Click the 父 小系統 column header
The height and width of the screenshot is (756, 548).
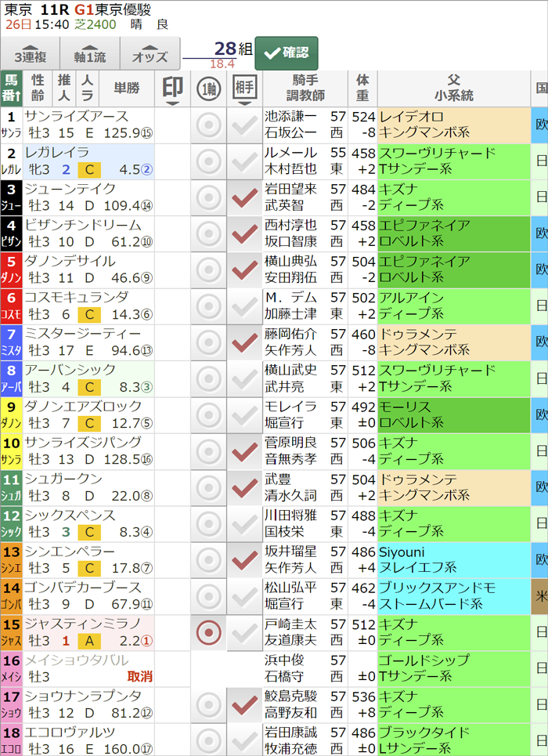pos(453,89)
